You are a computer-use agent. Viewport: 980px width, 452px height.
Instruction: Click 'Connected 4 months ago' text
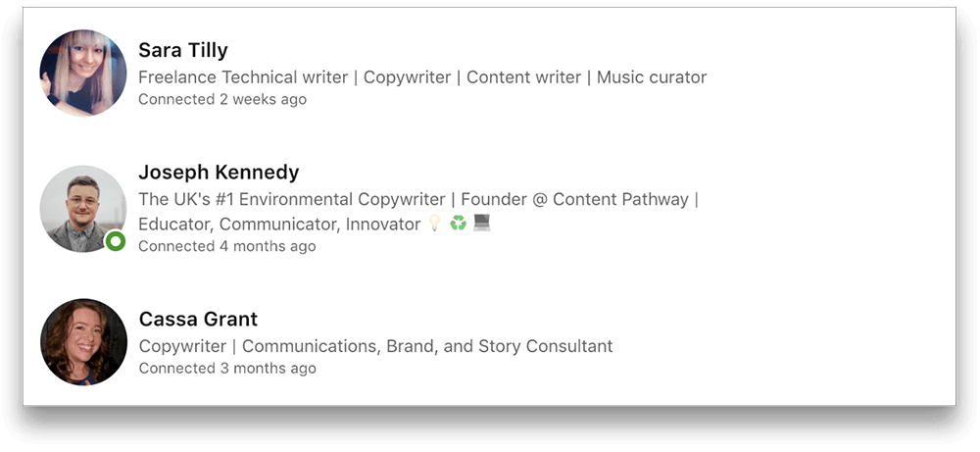point(227,246)
